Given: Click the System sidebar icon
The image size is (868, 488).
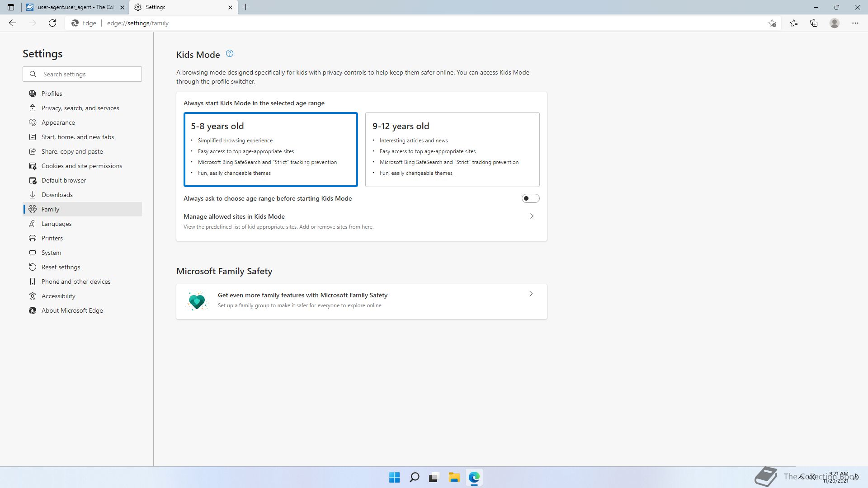Looking at the screenshot, I should tap(33, 253).
